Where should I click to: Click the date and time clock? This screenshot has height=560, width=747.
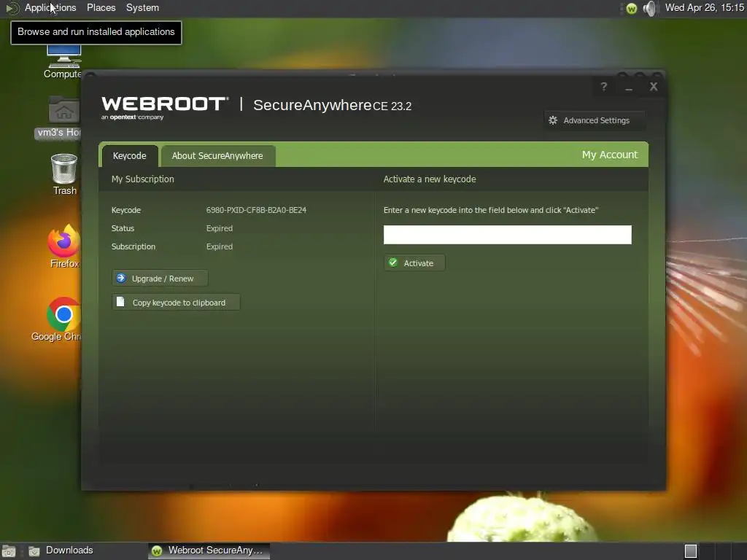coord(705,7)
